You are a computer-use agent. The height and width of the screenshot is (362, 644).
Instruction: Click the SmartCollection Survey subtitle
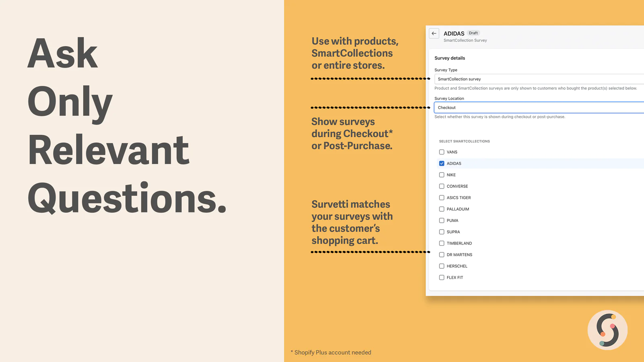tap(465, 40)
